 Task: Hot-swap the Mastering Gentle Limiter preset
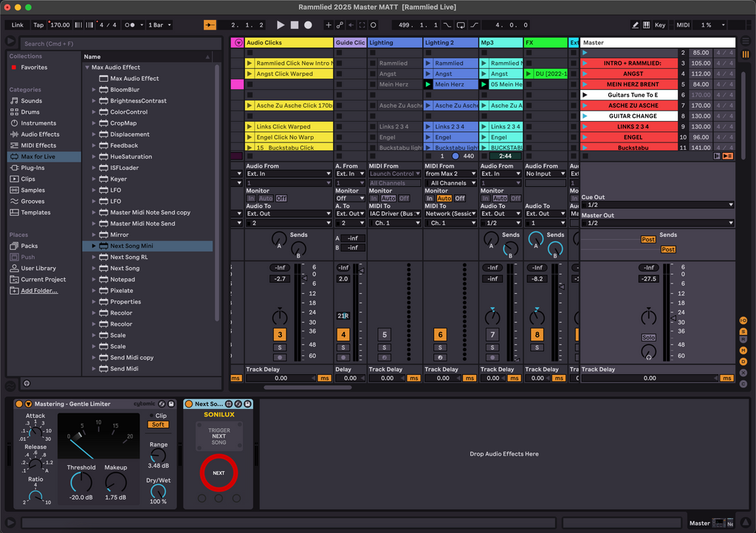click(x=162, y=404)
